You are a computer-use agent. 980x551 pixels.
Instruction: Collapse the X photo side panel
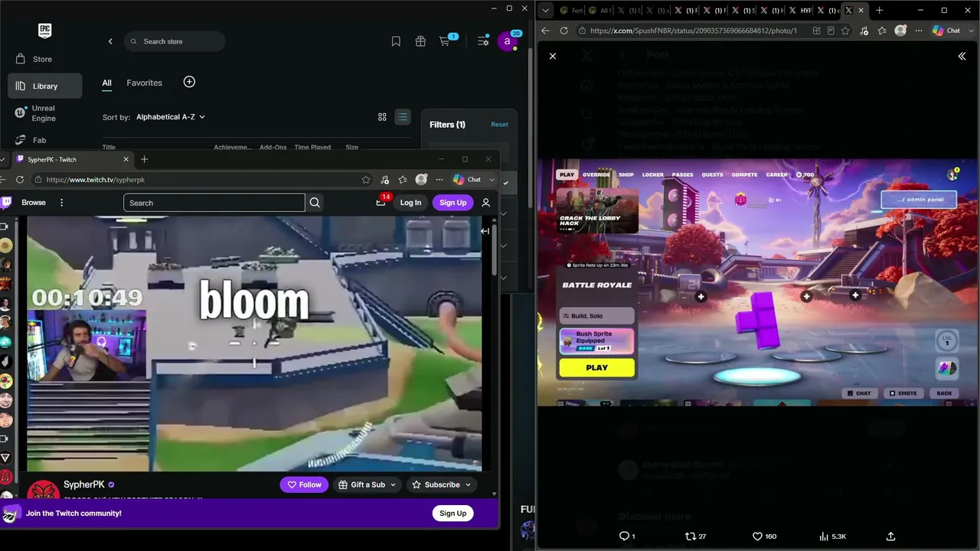[962, 56]
